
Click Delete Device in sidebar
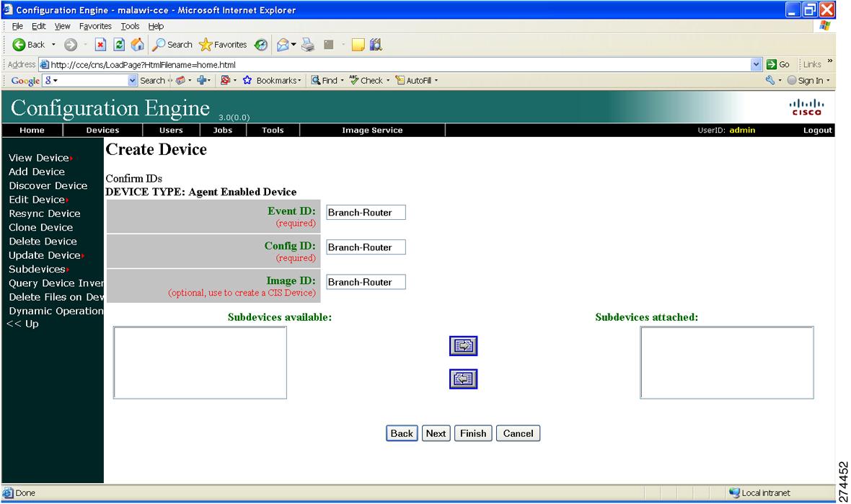pyautogui.click(x=43, y=242)
